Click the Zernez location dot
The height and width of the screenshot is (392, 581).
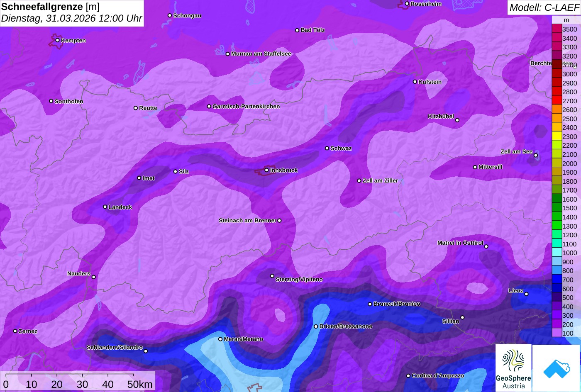pos(15,331)
